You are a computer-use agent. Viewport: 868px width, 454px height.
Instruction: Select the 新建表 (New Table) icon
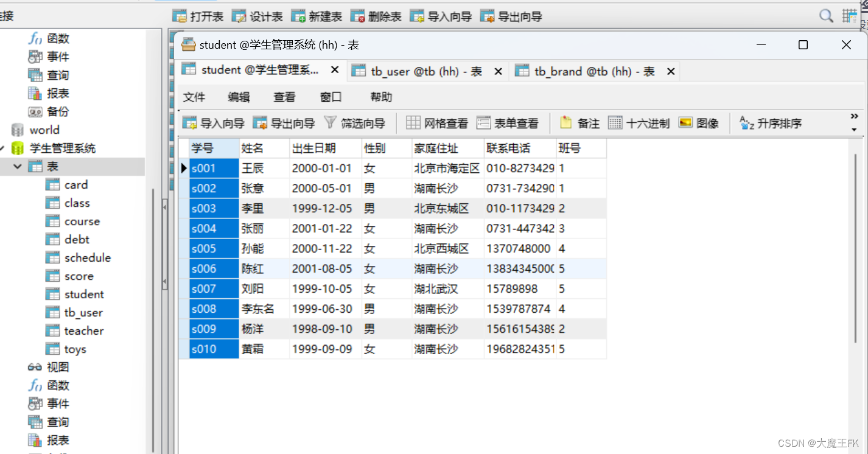[317, 16]
